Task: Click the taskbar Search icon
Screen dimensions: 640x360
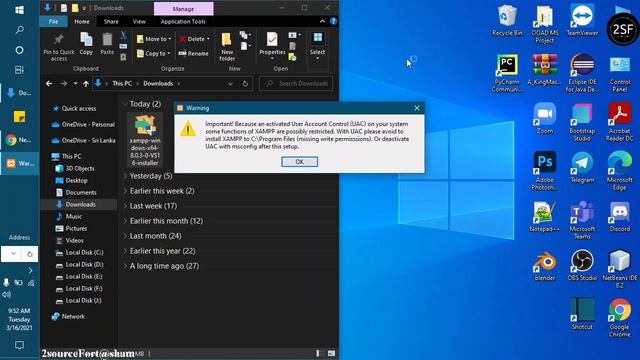Action: (x=19, y=30)
